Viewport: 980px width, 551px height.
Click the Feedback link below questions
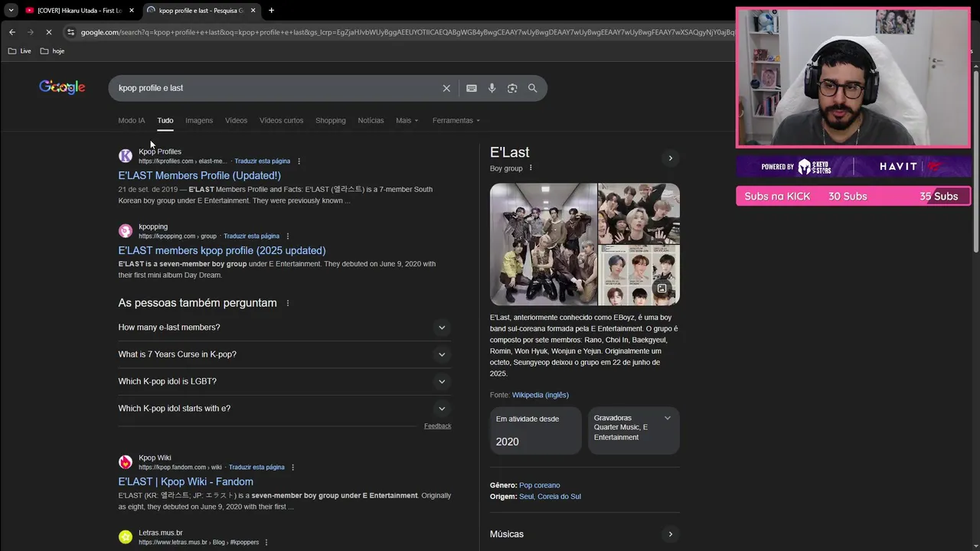point(438,426)
